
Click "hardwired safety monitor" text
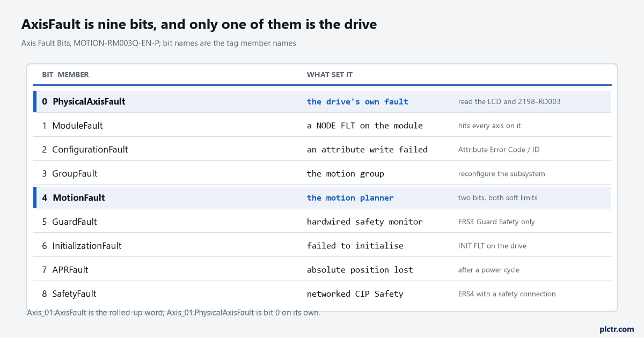click(x=365, y=222)
